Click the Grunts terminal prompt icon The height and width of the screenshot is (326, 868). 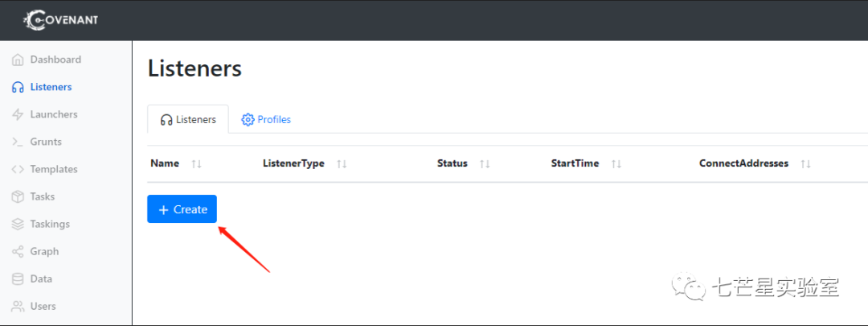point(18,142)
